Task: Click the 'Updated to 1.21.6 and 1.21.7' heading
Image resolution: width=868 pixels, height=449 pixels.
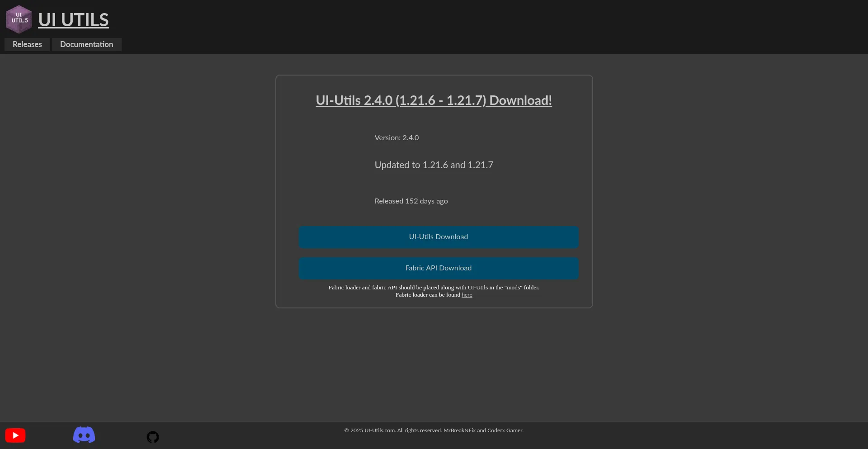Action: tap(434, 165)
